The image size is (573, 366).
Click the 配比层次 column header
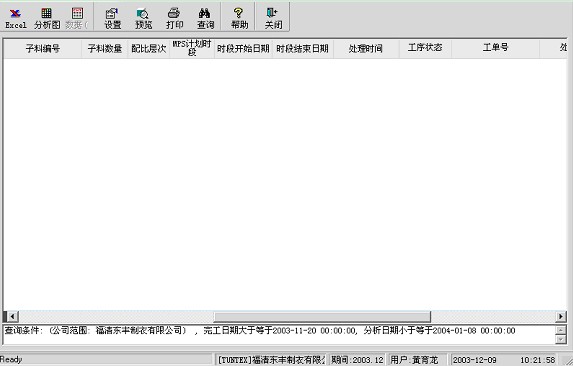click(x=148, y=49)
